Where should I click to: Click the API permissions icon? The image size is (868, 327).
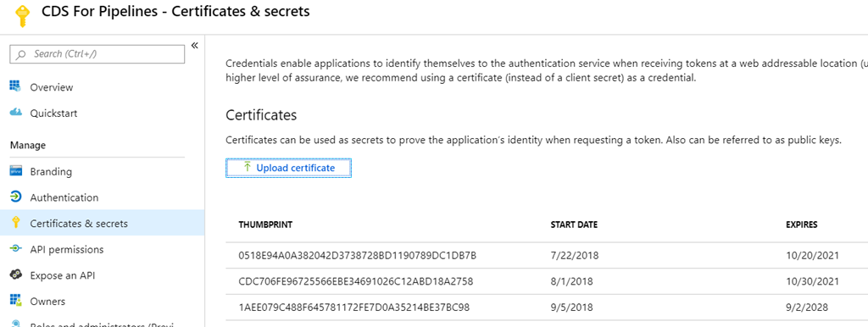tap(15, 249)
